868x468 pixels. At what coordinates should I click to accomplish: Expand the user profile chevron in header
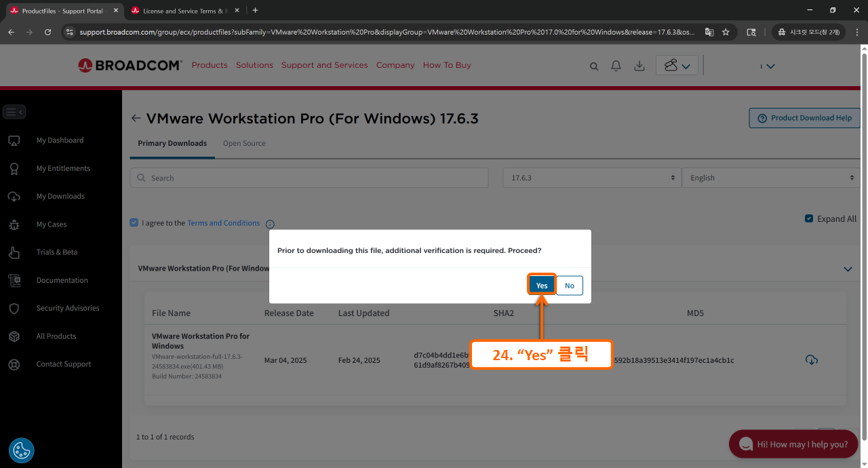[770, 66]
